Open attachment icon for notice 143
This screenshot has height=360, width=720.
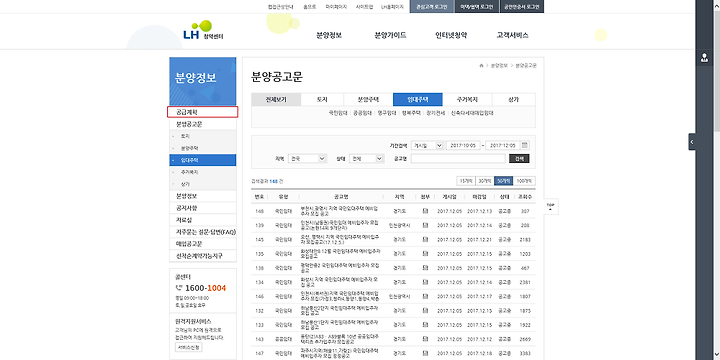pos(425,339)
